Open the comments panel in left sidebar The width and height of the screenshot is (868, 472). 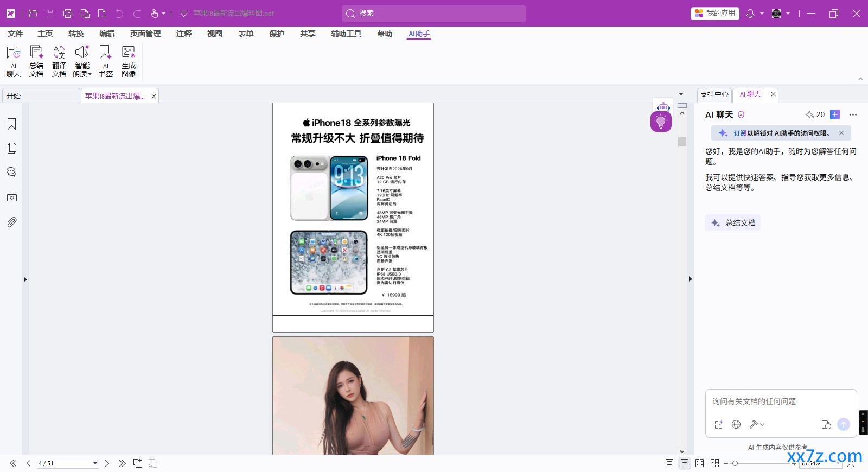click(x=11, y=172)
